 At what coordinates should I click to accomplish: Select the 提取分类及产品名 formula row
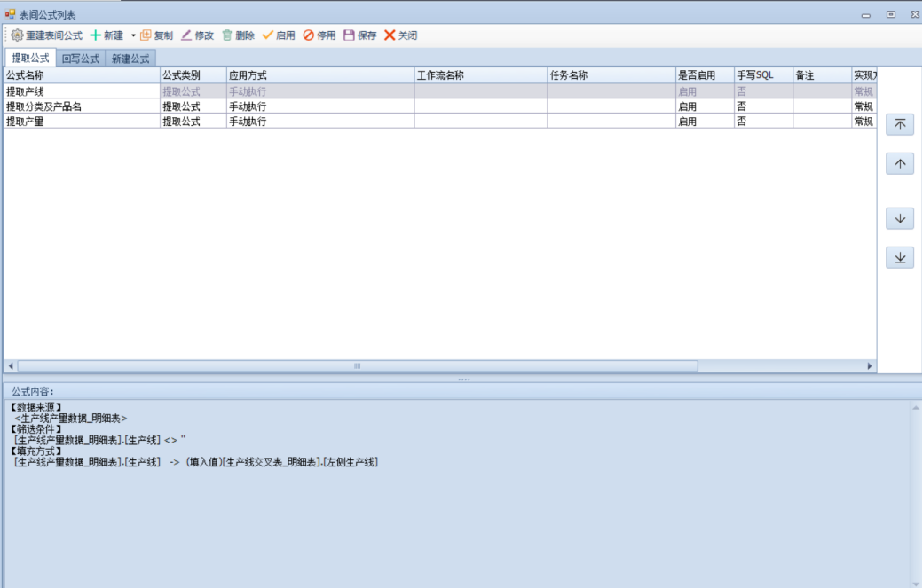point(80,106)
